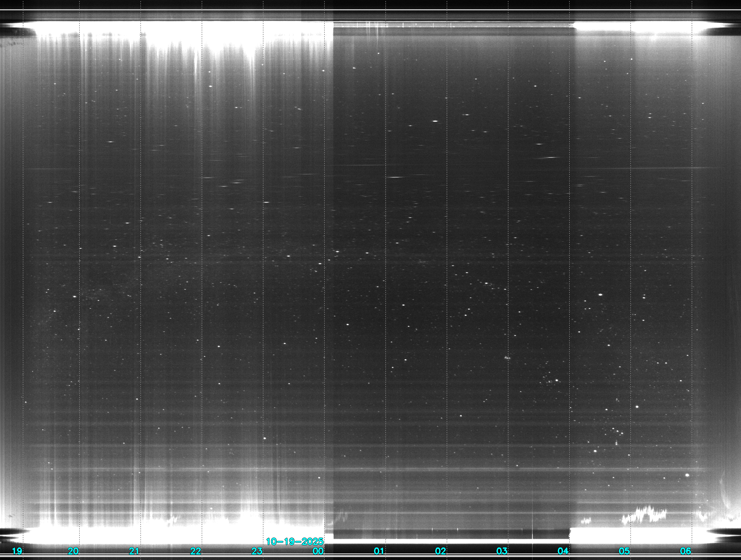Click the bright dot right of the 05 line, lower area
The height and width of the screenshot is (560, 741).
pos(637,407)
